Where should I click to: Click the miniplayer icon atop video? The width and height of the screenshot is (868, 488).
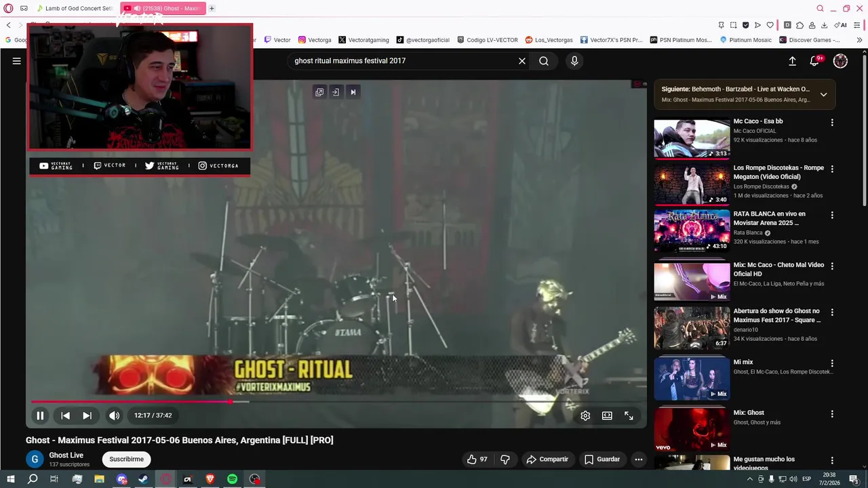tap(319, 92)
